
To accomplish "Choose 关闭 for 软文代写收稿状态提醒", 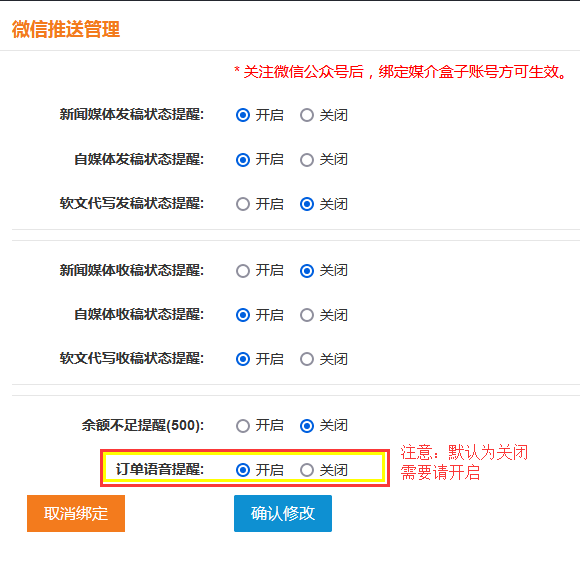I will point(307,359).
